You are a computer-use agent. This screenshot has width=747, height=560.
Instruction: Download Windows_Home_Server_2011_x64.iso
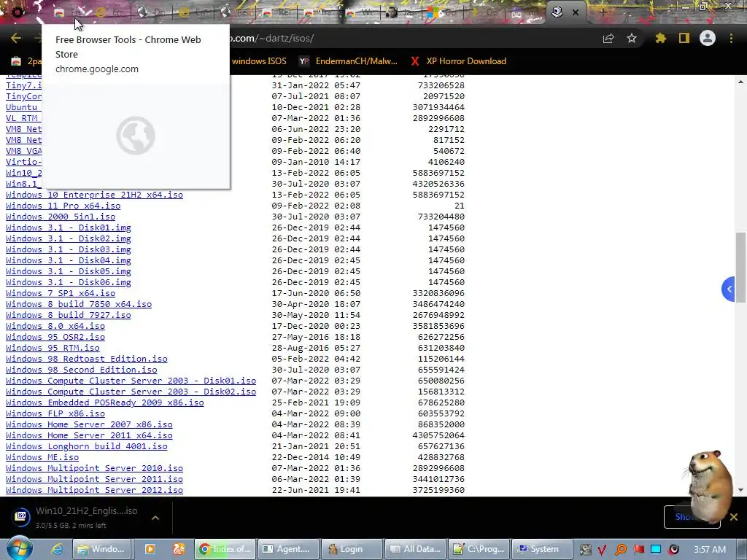point(89,436)
